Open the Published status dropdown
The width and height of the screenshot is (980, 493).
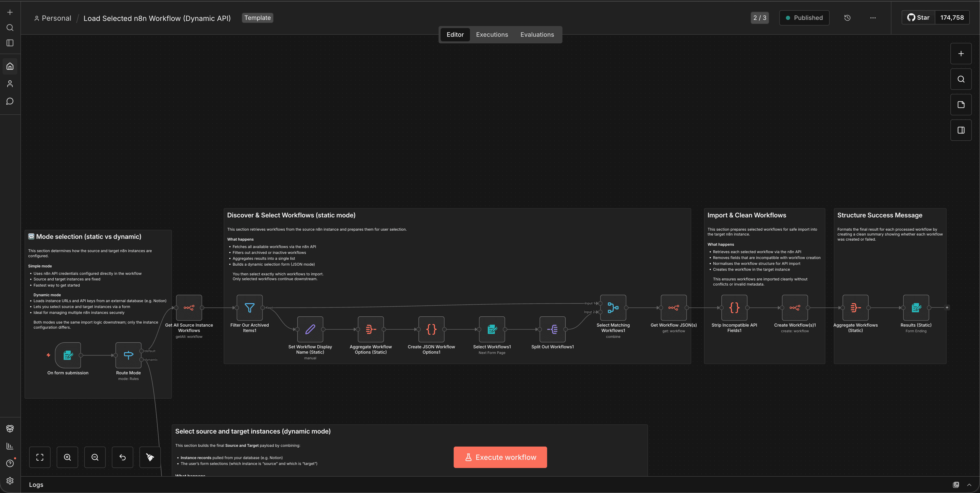click(804, 18)
